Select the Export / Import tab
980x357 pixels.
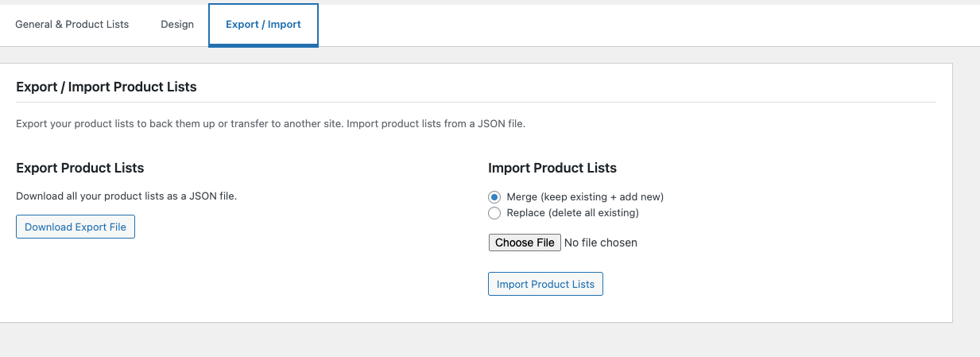coord(263,25)
